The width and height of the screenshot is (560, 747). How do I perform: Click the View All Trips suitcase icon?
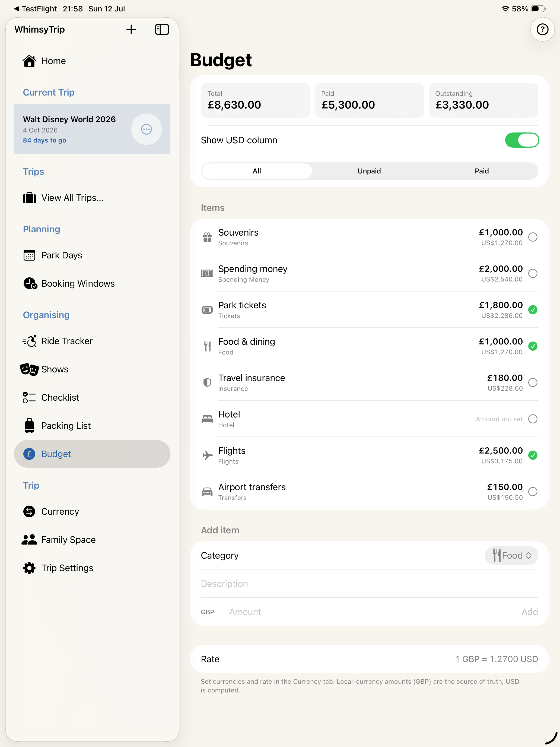pyautogui.click(x=29, y=198)
